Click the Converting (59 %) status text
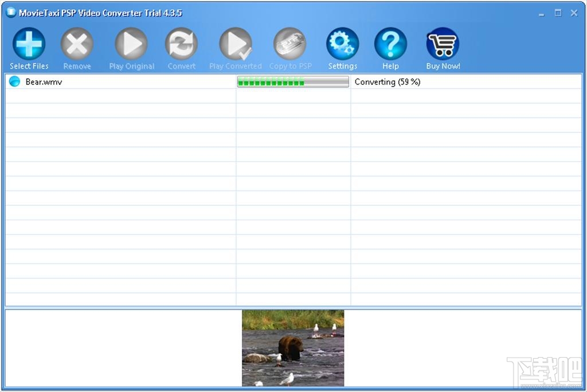Image resolution: width=587 pixels, height=392 pixels. 386,81
